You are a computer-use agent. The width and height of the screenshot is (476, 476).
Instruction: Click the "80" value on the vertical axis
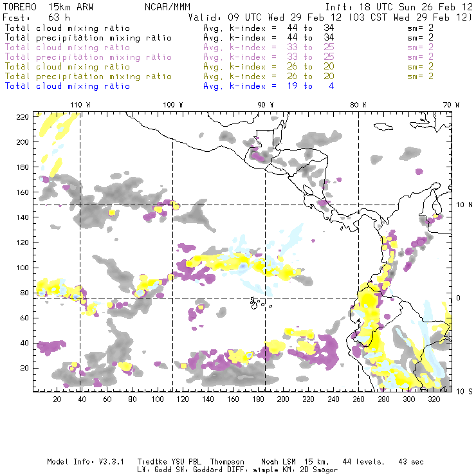24,293
